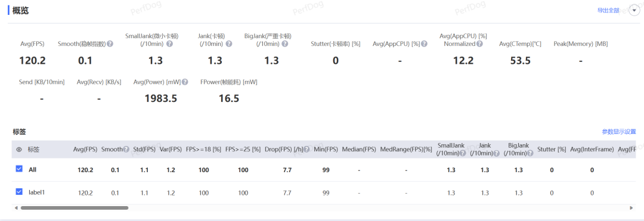The height and width of the screenshot is (221, 644).
Task: Click help icon in table SmallJank column header
Action: (x=463, y=154)
